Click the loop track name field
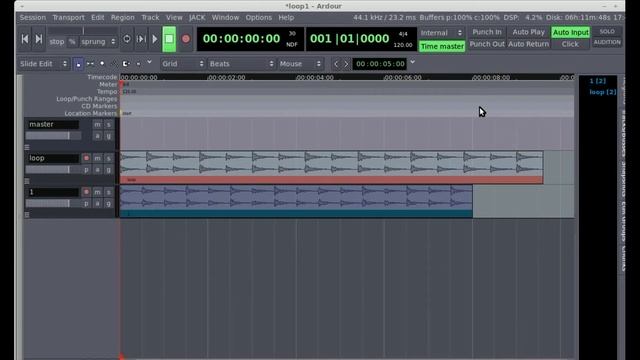Image resolution: width=640 pixels, height=360 pixels. 53,158
